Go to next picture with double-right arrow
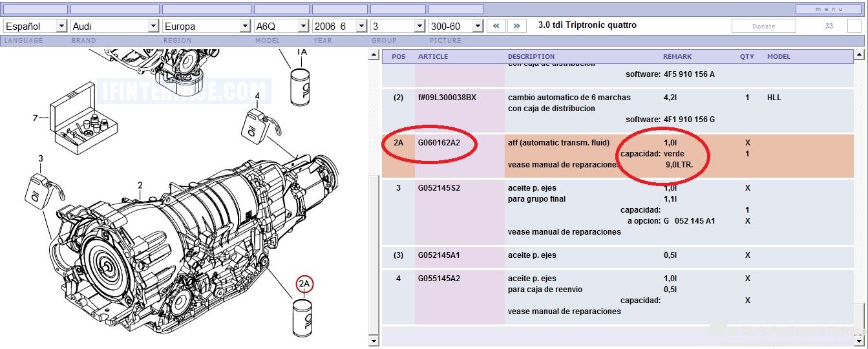This screenshot has width=868, height=349. pos(516,26)
